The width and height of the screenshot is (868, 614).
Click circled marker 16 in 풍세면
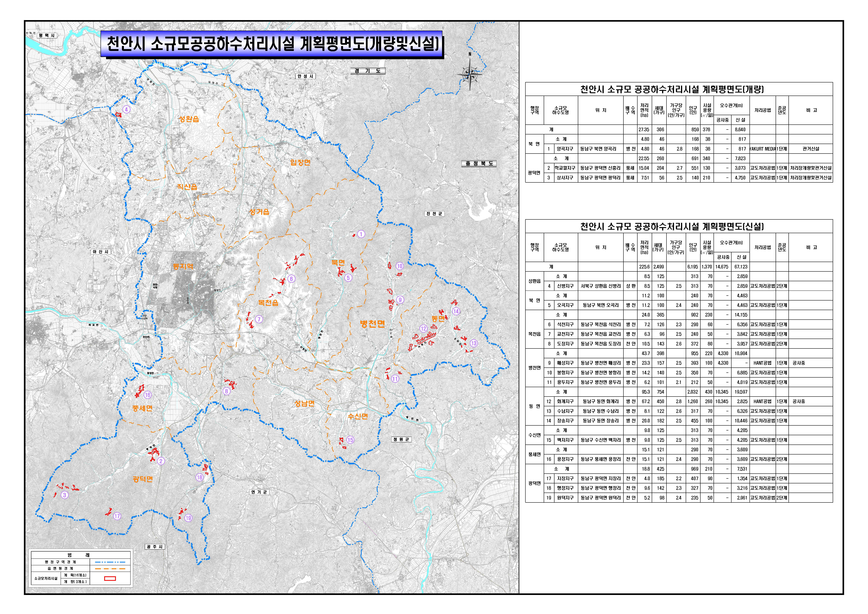pos(147,395)
